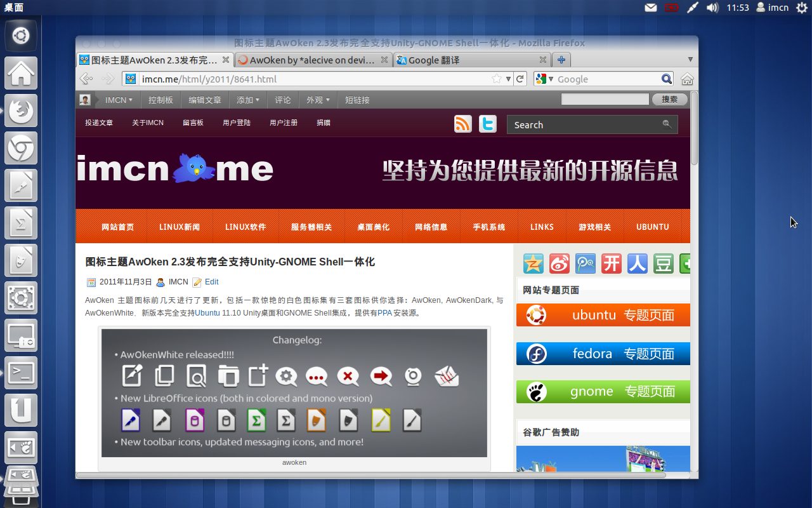Open the AwOken changelog image
The height and width of the screenshot is (508, 812).
294,393
